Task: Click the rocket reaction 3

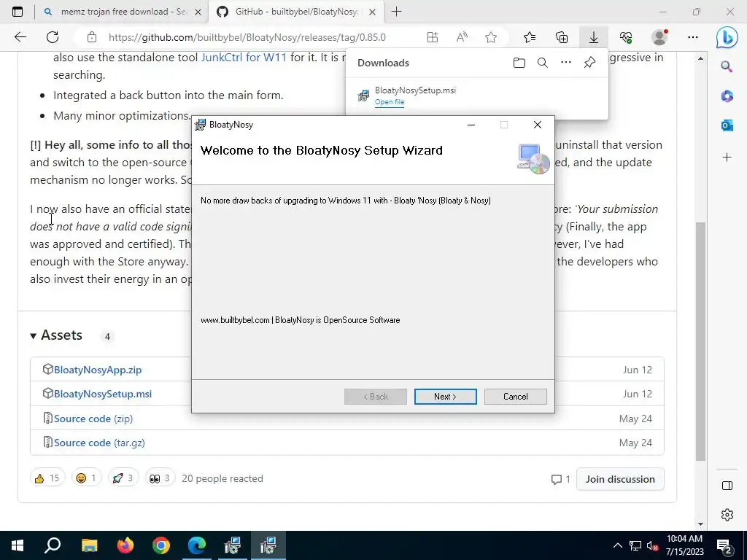Action: tap(123, 478)
